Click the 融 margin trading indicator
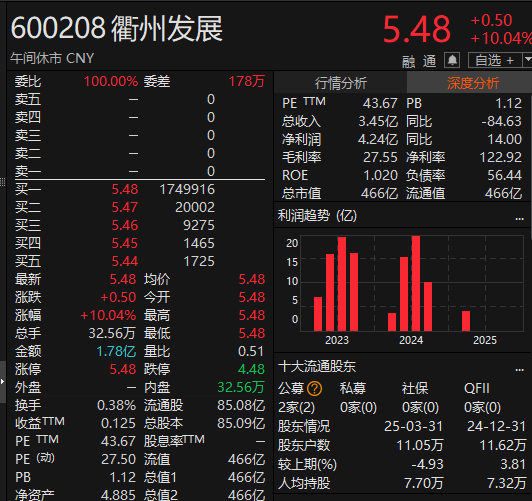Viewport: 532px width, 501px height. coord(408,62)
